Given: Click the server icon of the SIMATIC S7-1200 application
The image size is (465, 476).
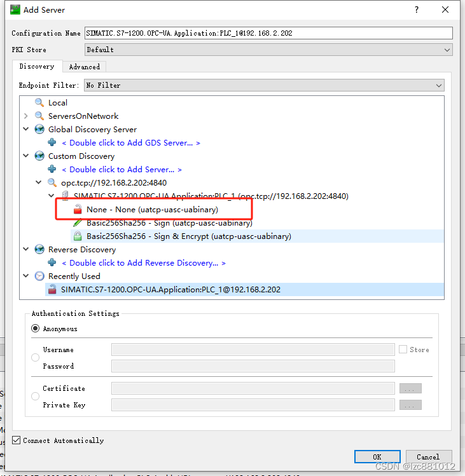Looking at the screenshot, I should tap(65, 196).
